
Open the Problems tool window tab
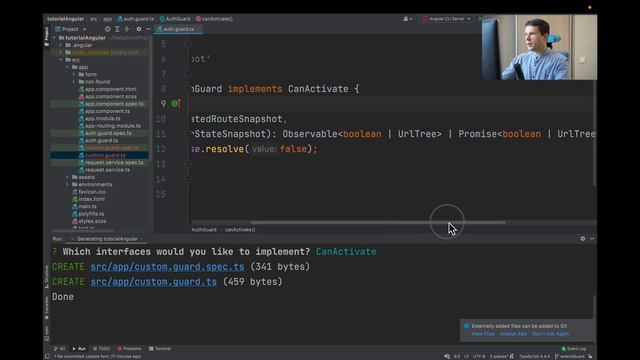129,349
